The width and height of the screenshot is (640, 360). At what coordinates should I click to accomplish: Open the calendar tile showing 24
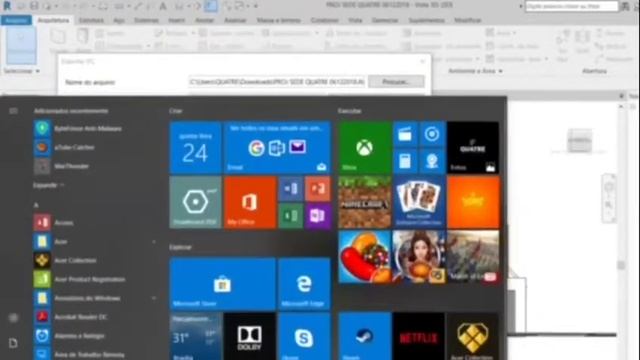tap(196, 148)
